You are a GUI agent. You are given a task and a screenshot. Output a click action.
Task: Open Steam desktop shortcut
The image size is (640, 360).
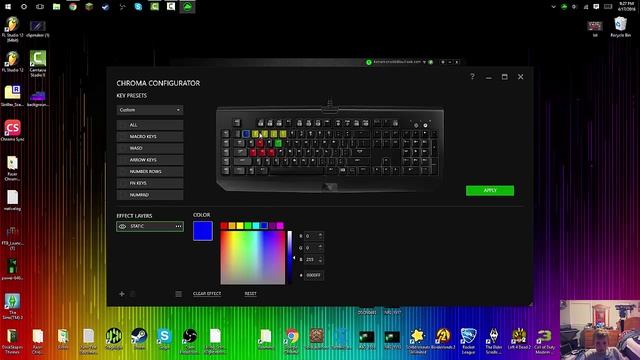point(139,339)
